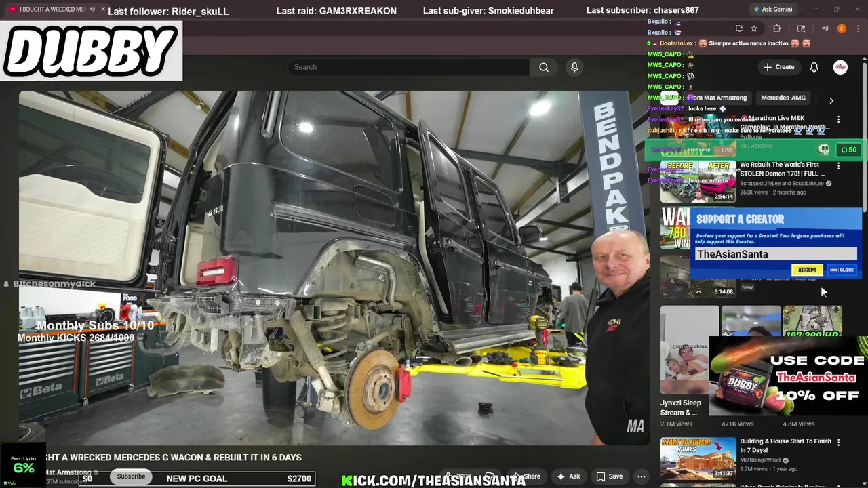Click the main G Wagon video player
Screen dimensions: 868x488
[334, 268]
